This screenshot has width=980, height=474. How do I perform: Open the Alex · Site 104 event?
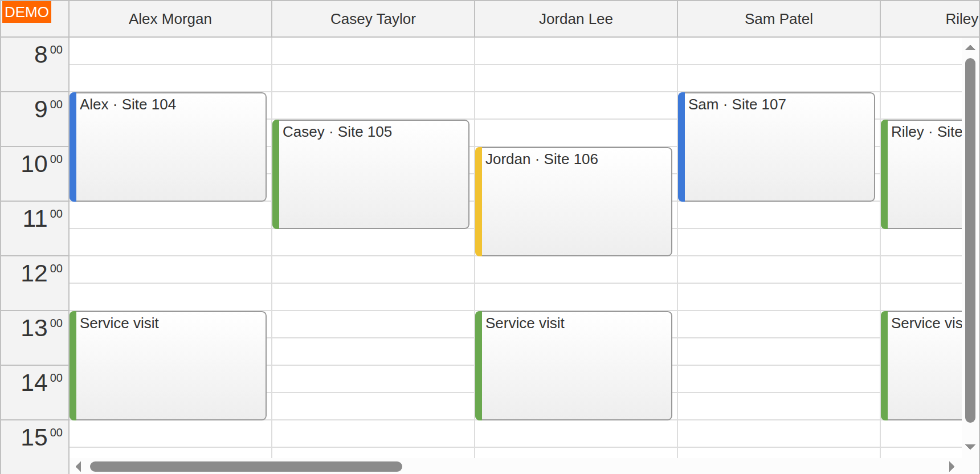point(168,147)
